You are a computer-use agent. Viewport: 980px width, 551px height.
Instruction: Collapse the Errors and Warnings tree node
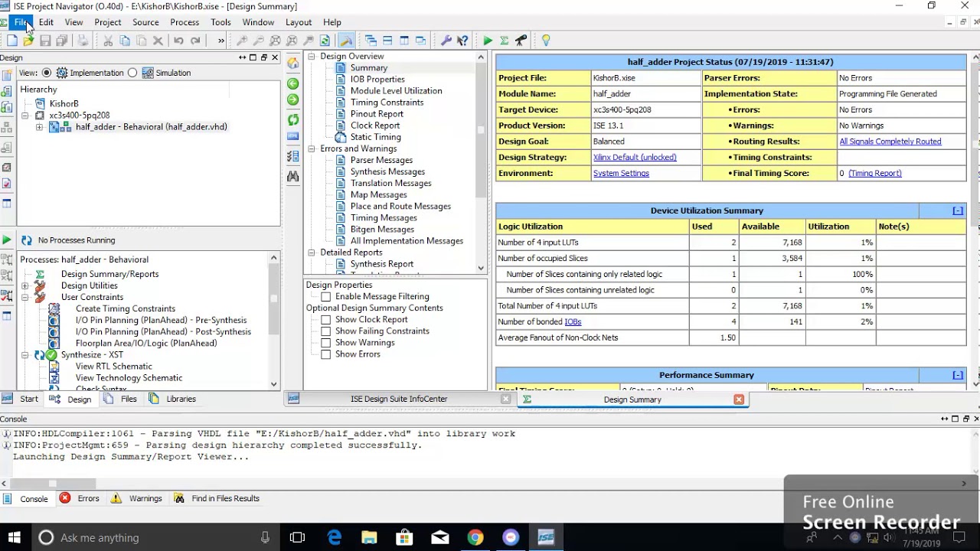point(312,148)
